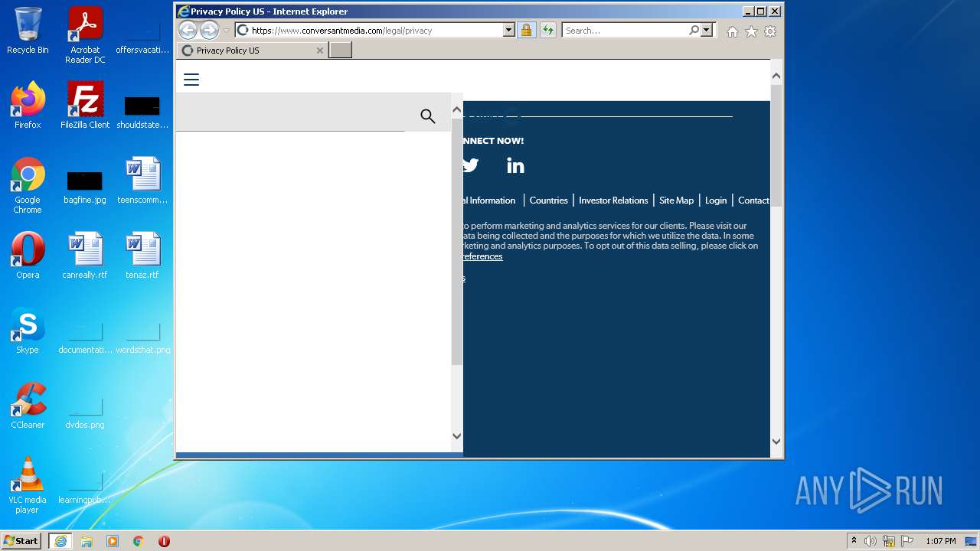The width and height of the screenshot is (980, 551).
Task: Click the Contact footer link
Action: (x=754, y=201)
